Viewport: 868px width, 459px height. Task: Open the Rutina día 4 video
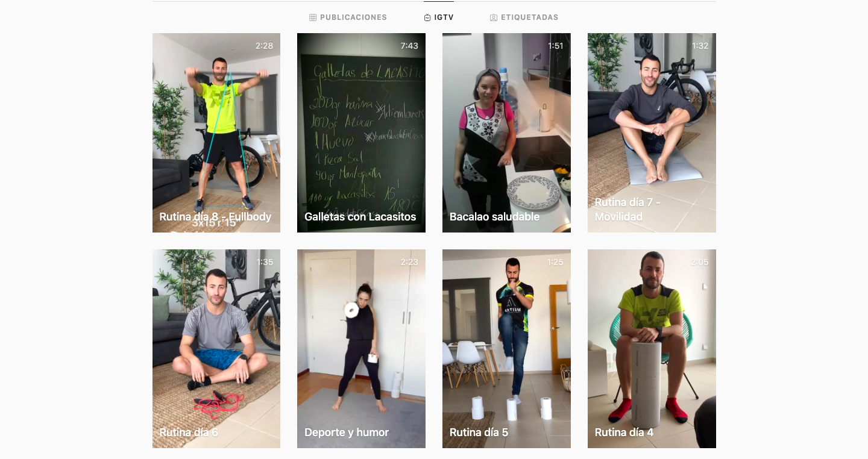click(x=652, y=349)
